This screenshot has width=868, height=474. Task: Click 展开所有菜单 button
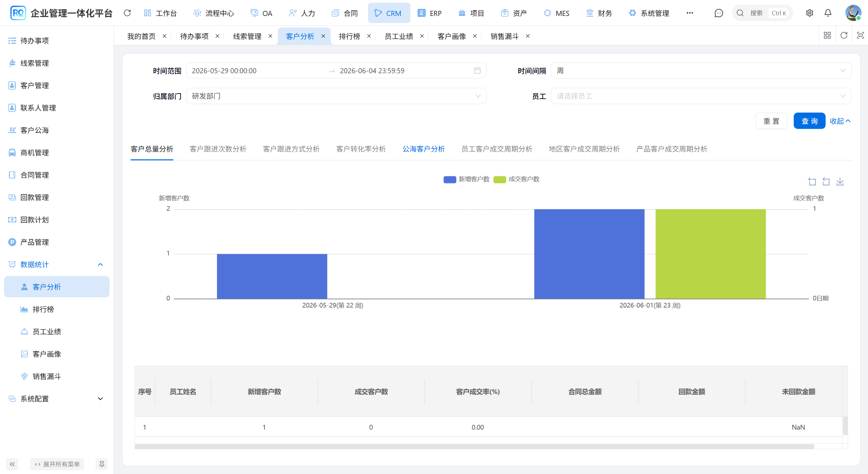point(57,464)
